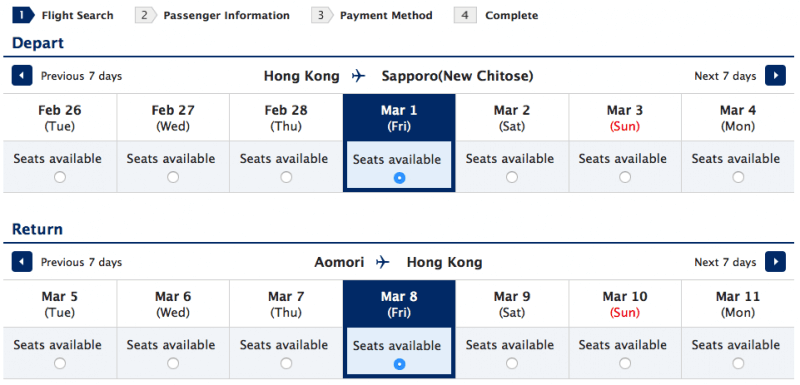Click step 2 Passenger Information badge

tap(146, 15)
